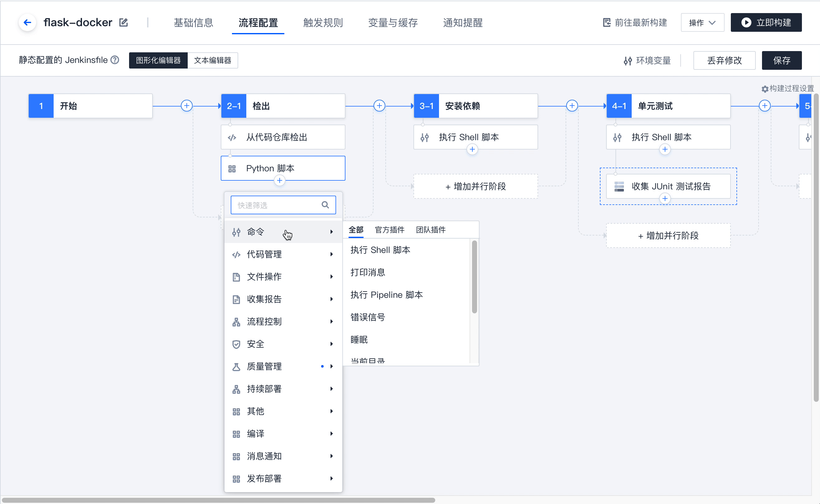
Task: Open the 基础信息 tab
Action: pyautogui.click(x=194, y=23)
